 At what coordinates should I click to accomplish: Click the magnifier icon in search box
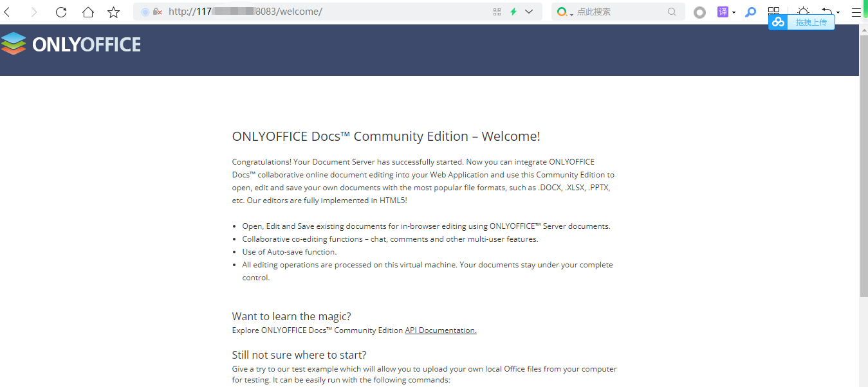[x=672, y=12]
